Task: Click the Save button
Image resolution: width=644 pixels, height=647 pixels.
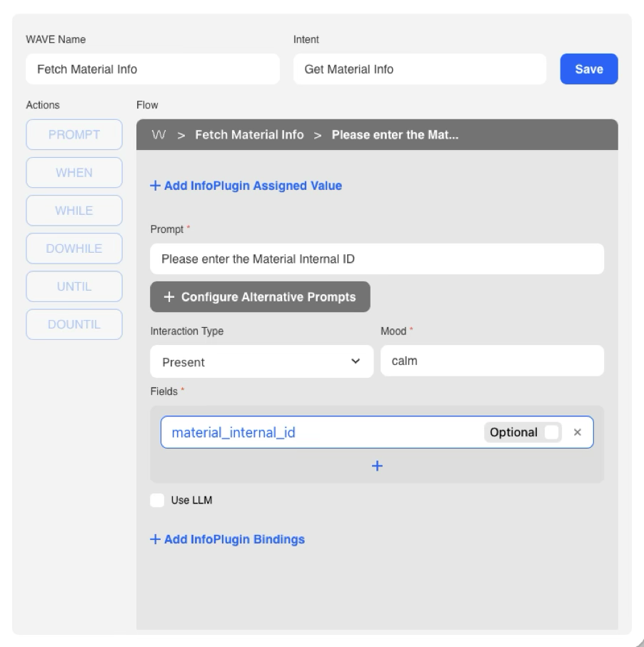Action: [588, 69]
